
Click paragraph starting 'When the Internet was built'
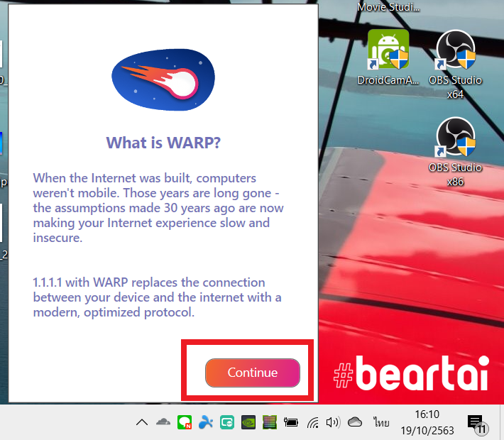(158, 208)
